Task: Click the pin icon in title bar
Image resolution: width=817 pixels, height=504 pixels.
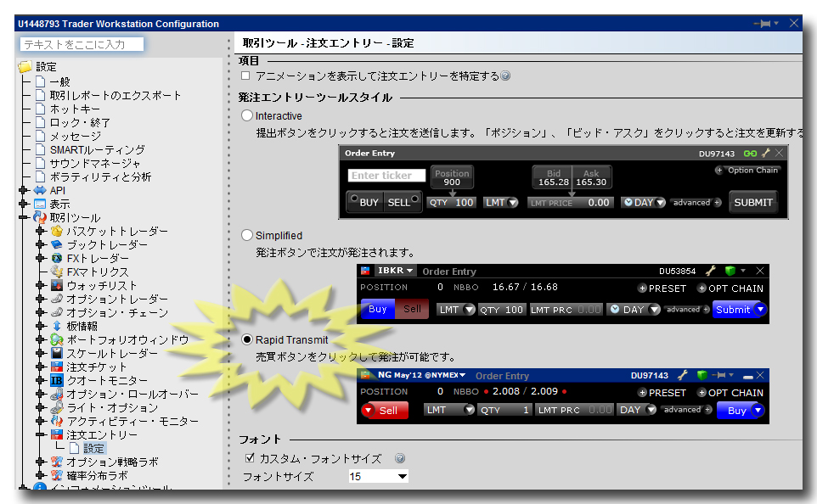Action: click(763, 24)
